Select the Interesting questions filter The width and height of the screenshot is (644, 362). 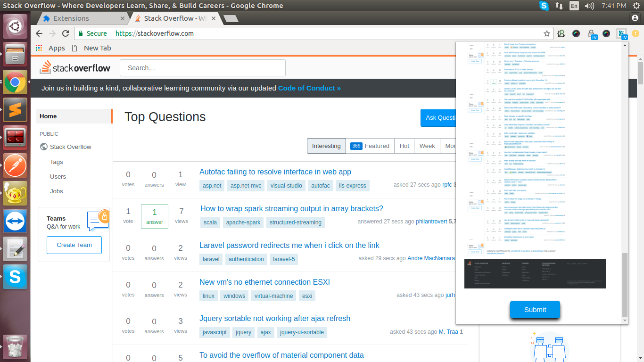coord(326,146)
